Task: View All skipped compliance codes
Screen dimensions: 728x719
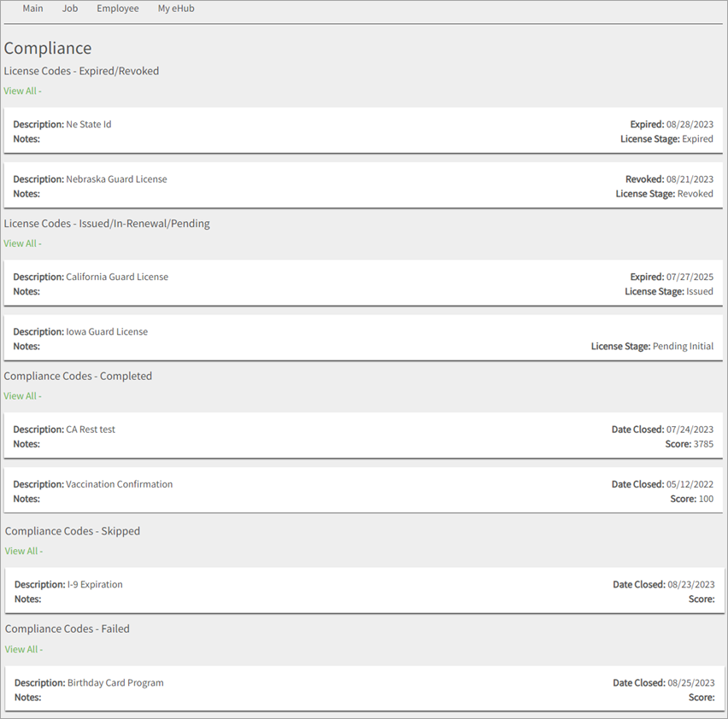Action: (22, 551)
